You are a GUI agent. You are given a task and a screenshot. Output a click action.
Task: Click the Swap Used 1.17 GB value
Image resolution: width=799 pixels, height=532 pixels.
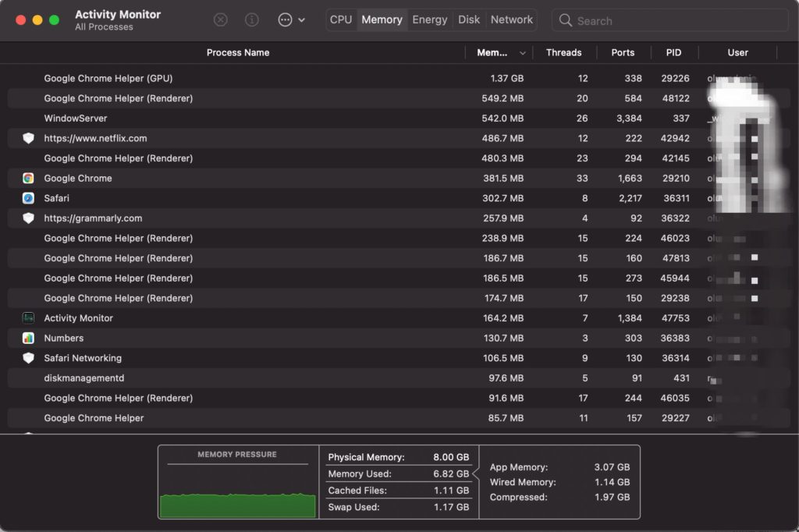[x=451, y=507]
